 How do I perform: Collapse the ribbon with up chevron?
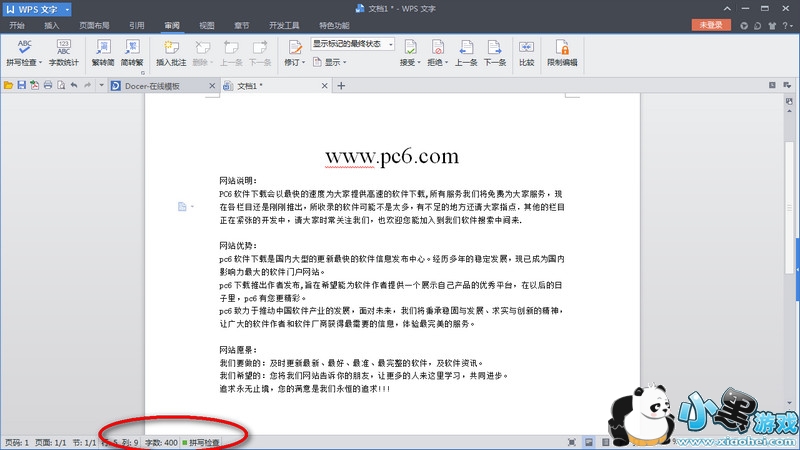(x=727, y=9)
